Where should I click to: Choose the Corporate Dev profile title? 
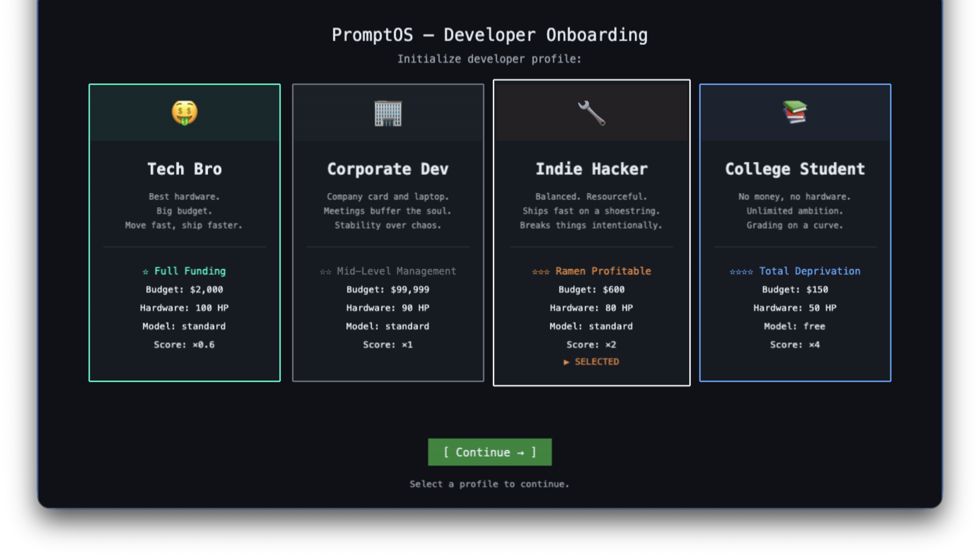pyautogui.click(x=387, y=169)
